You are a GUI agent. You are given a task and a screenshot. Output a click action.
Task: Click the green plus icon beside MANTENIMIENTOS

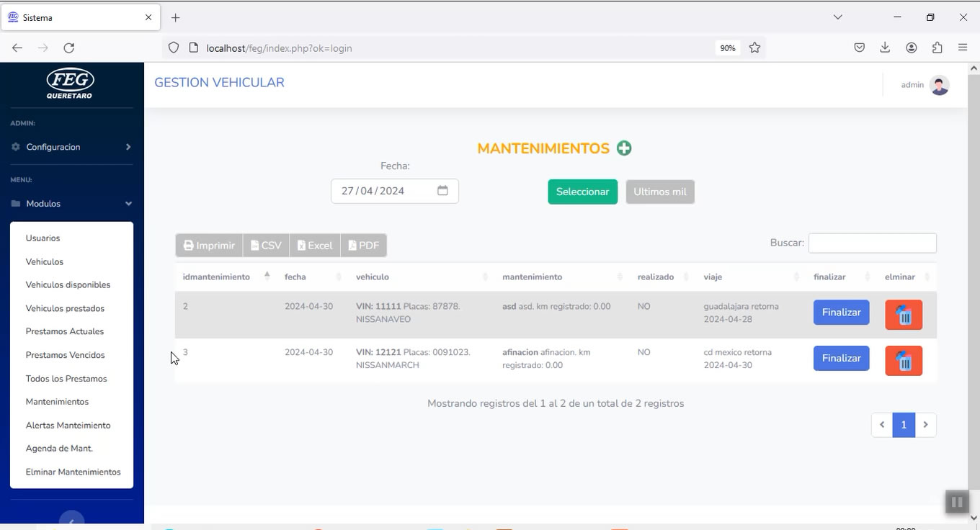click(624, 148)
